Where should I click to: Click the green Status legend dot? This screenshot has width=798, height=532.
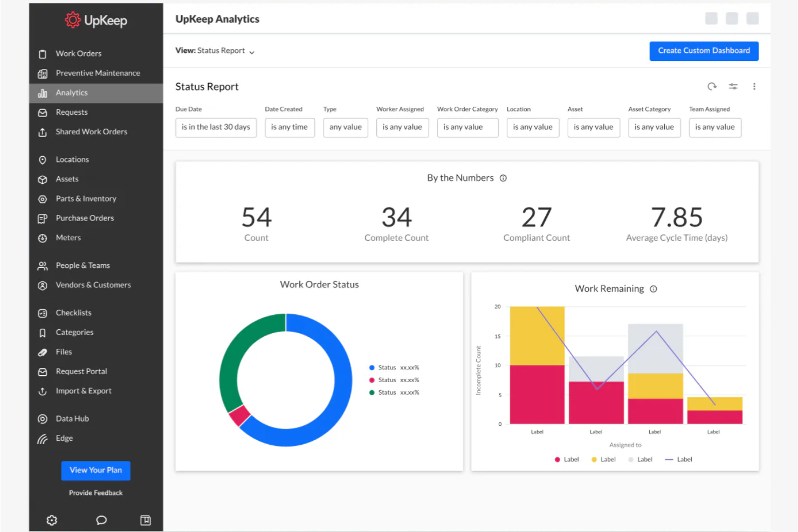(372, 392)
